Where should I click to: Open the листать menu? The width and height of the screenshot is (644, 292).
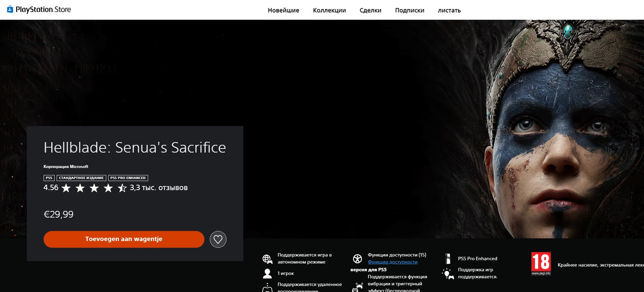point(449,10)
